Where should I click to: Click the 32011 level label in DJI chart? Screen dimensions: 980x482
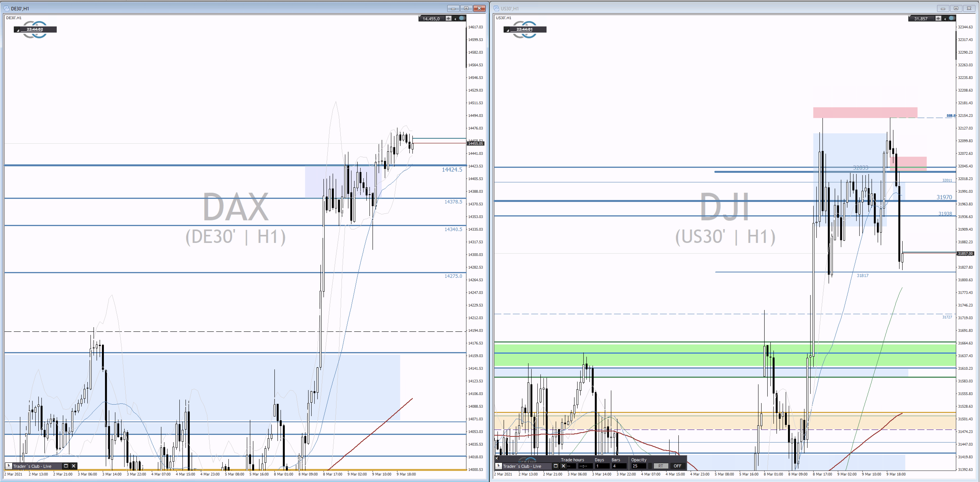tap(947, 180)
